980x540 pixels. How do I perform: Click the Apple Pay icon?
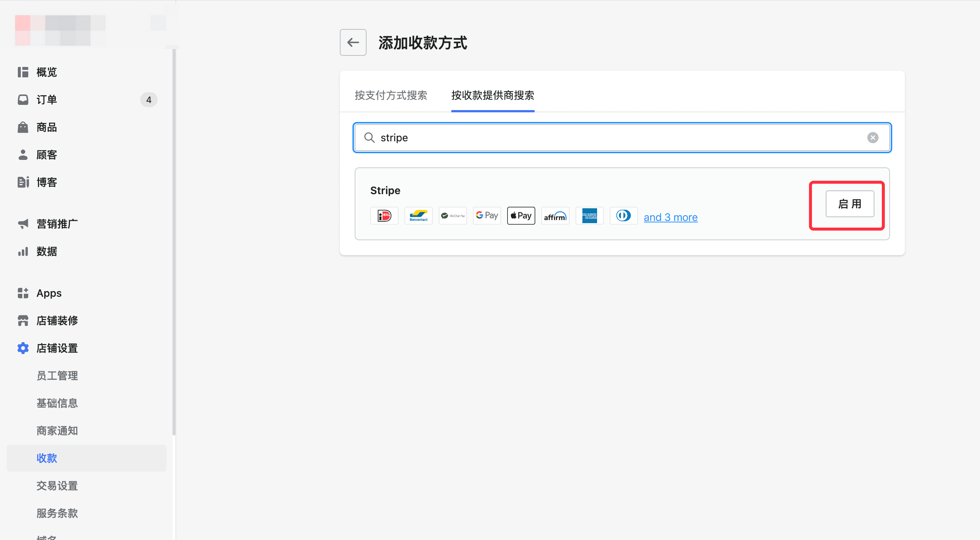click(x=521, y=216)
